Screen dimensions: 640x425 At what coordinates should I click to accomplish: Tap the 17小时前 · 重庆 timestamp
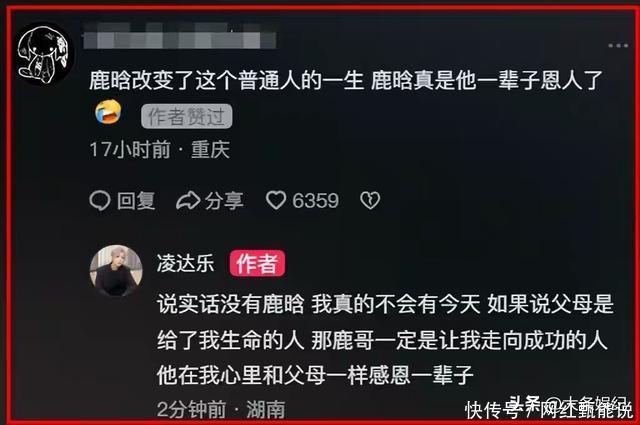point(160,149)
